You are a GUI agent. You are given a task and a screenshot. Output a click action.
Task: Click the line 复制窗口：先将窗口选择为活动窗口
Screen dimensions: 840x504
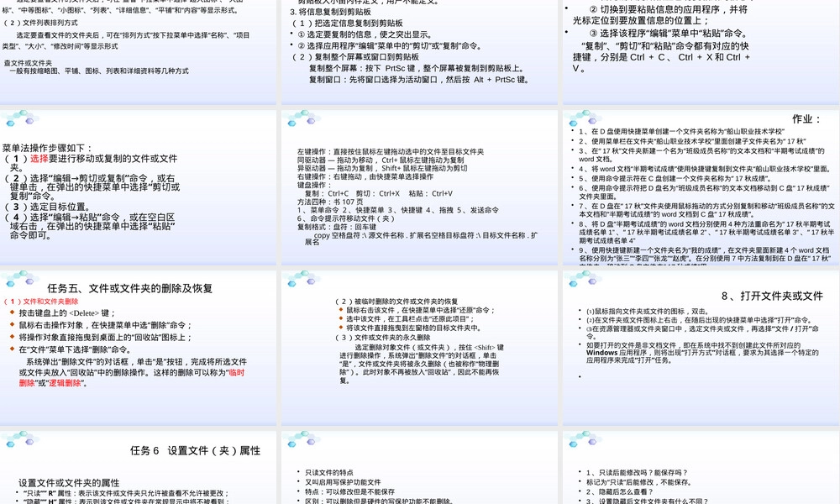419,79
